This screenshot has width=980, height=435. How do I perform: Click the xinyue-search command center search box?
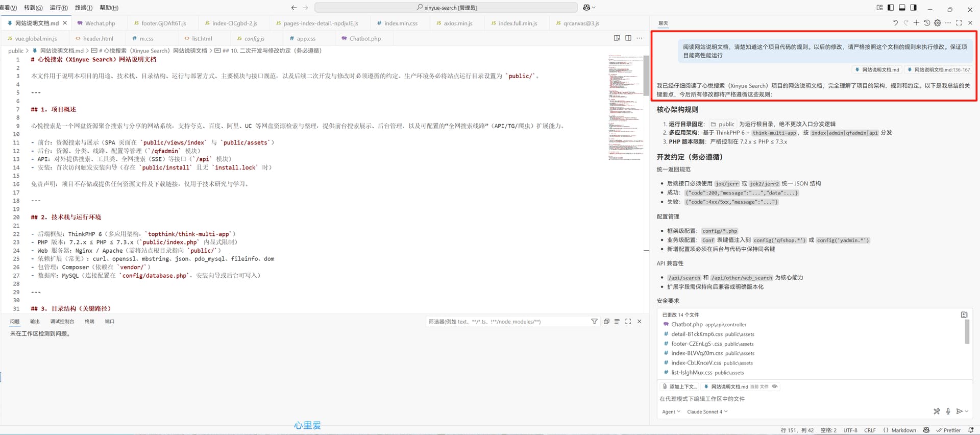tap(446, 8)
